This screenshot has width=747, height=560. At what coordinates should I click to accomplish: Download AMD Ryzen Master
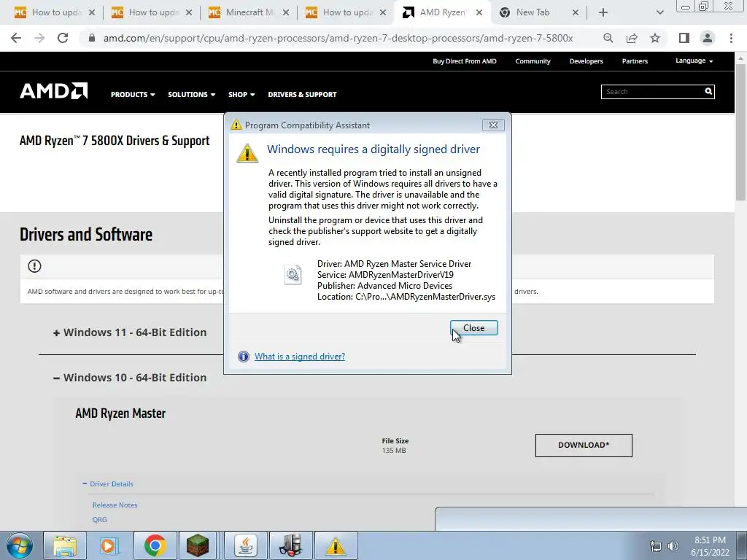pyautogui.click(x=584, y=446)
